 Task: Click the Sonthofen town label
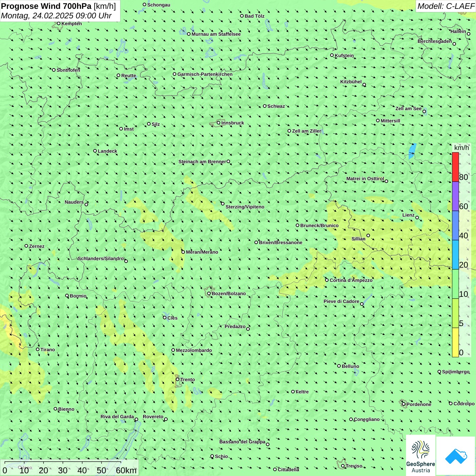tap(68, 70)
